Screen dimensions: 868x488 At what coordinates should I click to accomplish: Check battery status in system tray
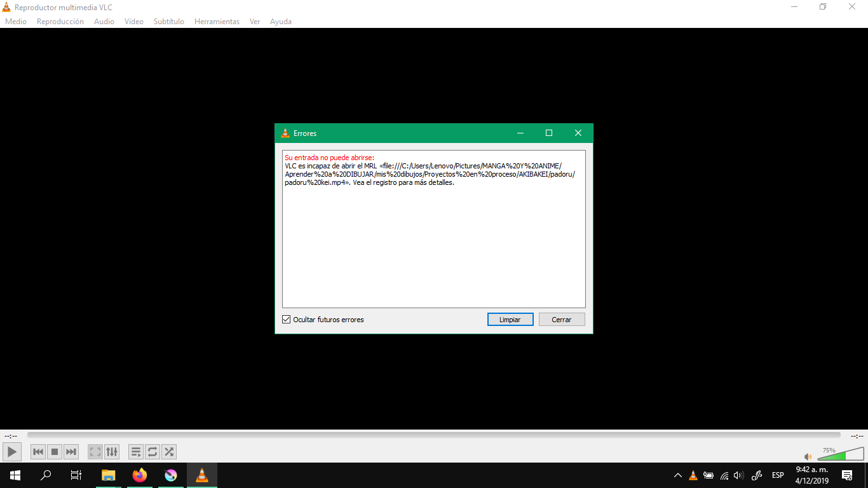pyautogui.click(x=709, y=475)
